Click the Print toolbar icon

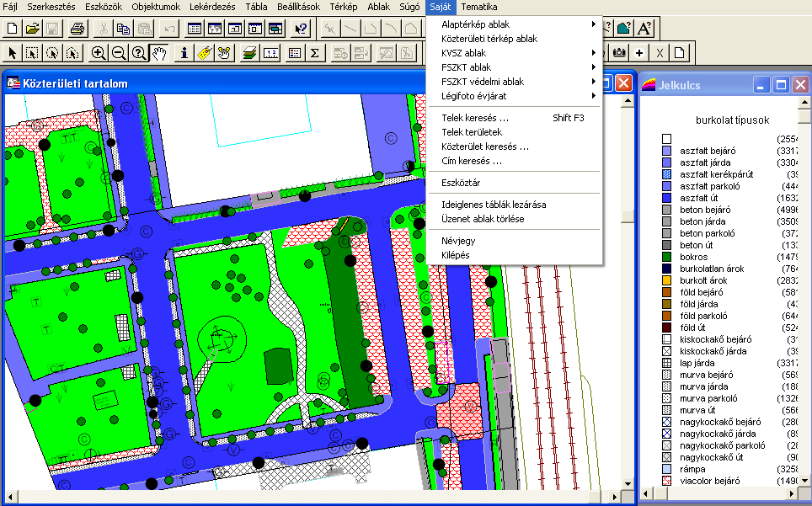tap(77, 29)
